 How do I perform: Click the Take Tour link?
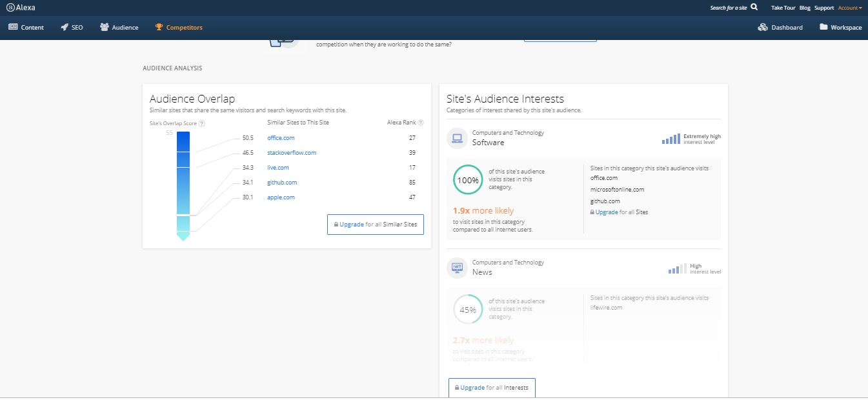pos(783,8)
